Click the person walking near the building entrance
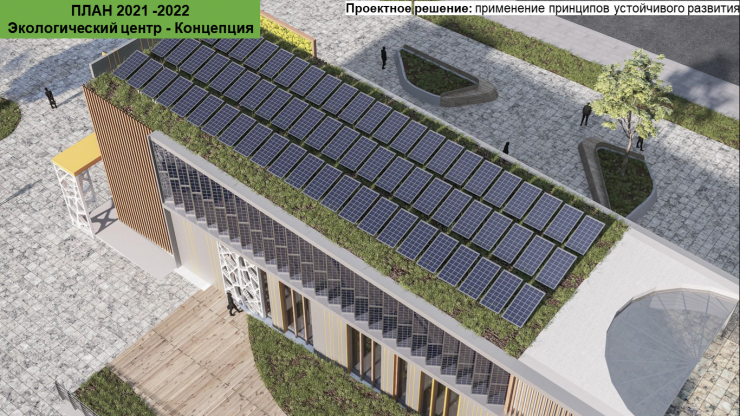740x416 pixels. point(230,303)
